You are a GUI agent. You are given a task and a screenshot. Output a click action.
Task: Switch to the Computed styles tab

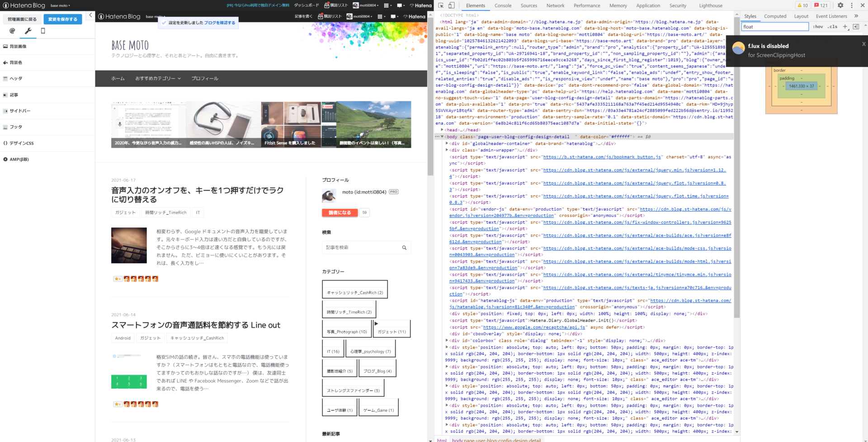(x=775, y=16)
